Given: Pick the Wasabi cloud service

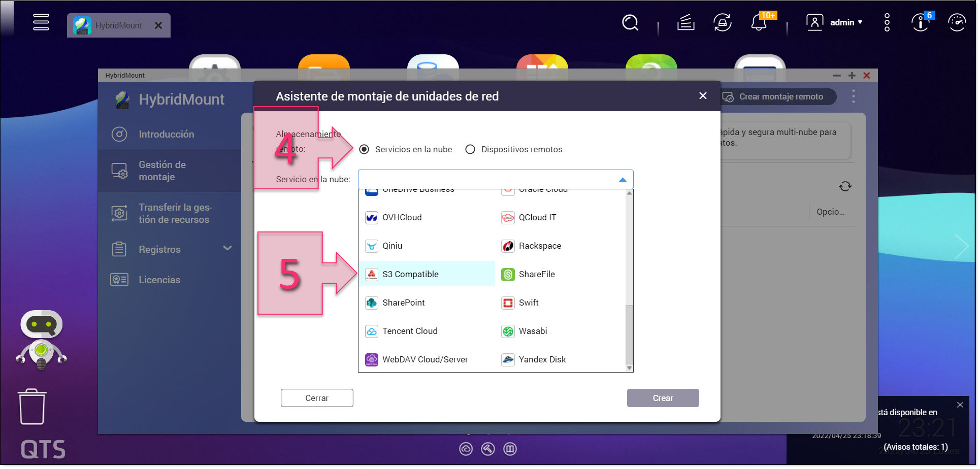Looking at the screenshot, I should click(x=532, y=331).
